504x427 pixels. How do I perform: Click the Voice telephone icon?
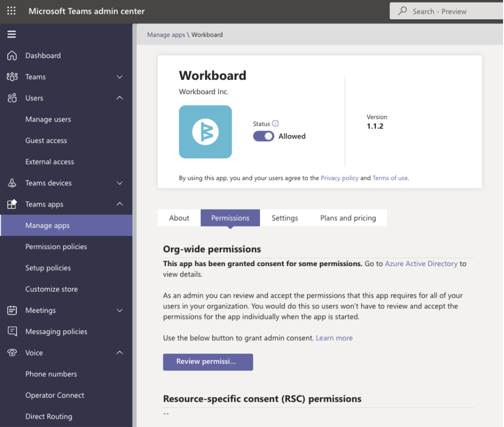tap(12, 353)
